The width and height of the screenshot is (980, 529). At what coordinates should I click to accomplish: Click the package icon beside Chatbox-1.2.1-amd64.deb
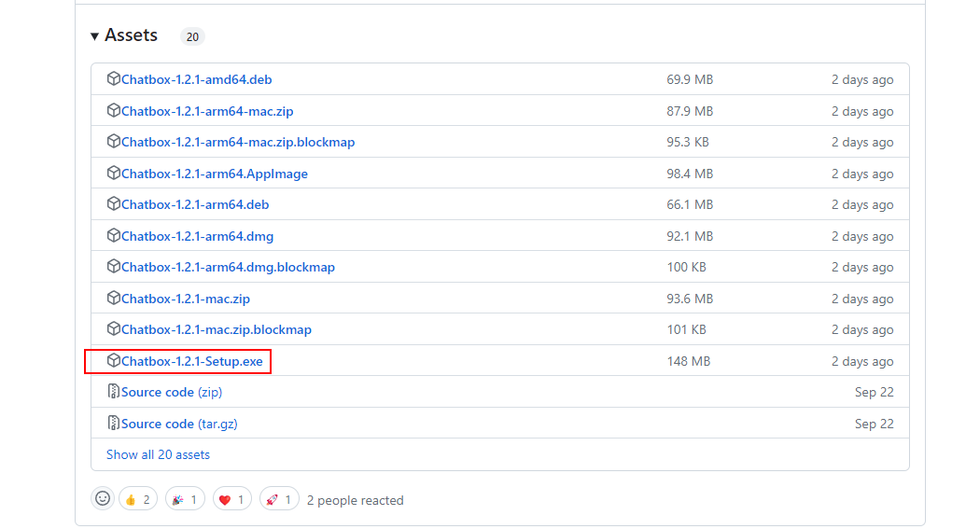(x=113, y=78)
